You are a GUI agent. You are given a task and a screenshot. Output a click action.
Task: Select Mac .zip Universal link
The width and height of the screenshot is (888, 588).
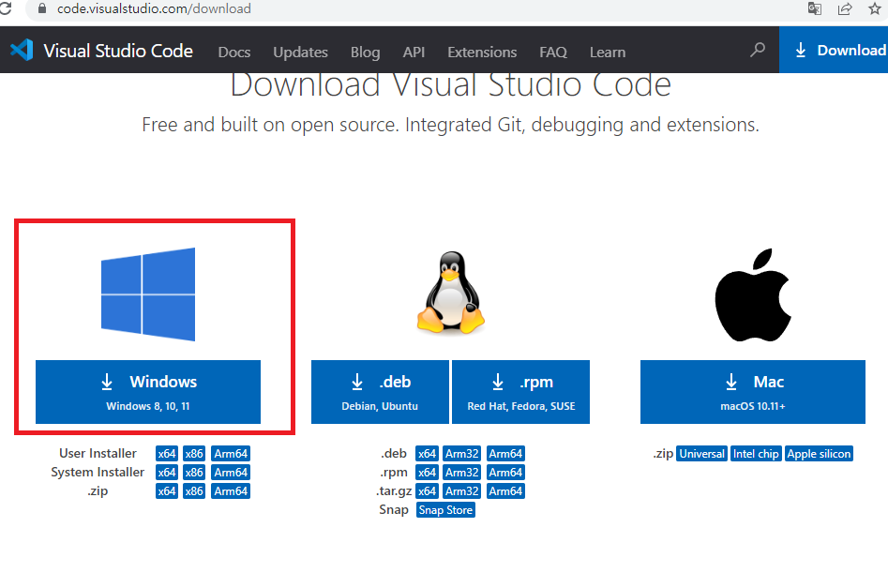(x=701, y=454)
